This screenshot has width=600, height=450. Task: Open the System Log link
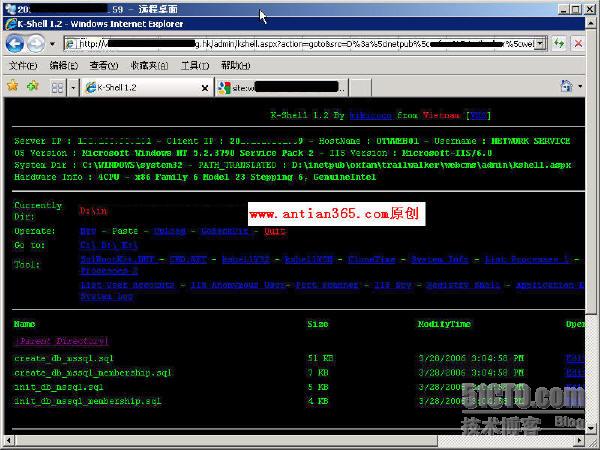click(x=107, y=296)
